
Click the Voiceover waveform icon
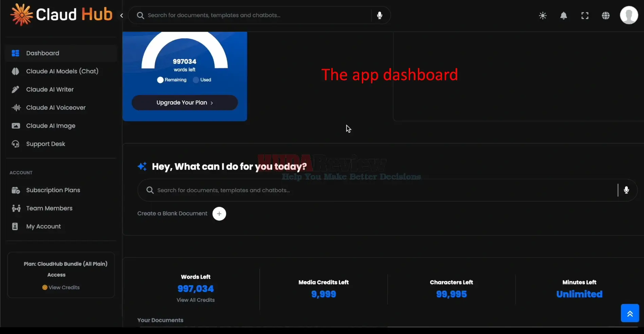(16, 108)
